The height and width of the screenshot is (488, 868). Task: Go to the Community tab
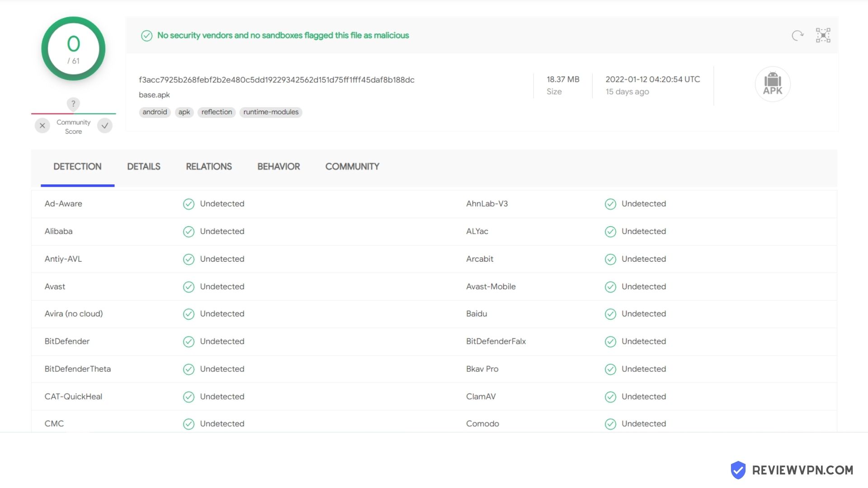click(x=352, y=167)
